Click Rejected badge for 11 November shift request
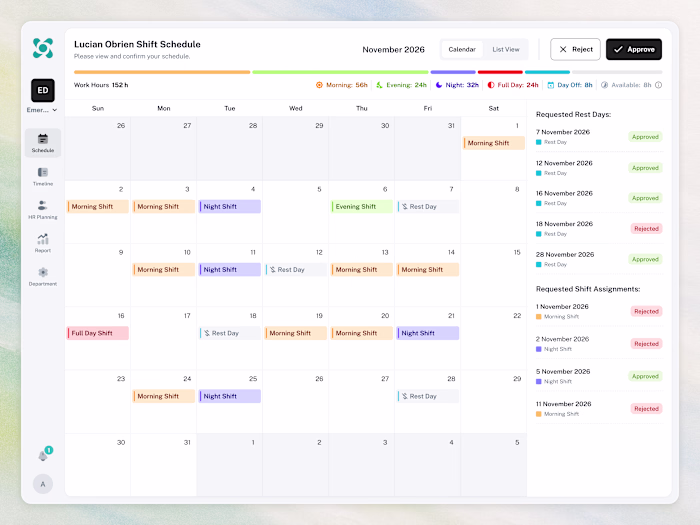 pyautogui.click(x=646, y=409)
